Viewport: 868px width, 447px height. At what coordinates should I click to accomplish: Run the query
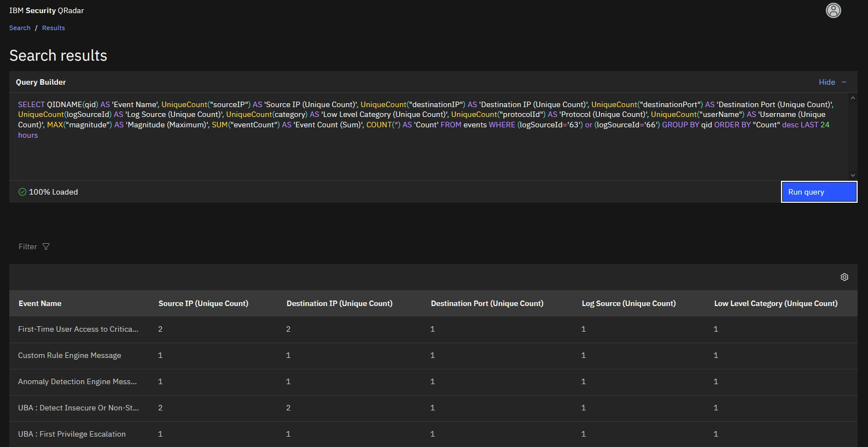pyautogui.click(x=818, y=192)
